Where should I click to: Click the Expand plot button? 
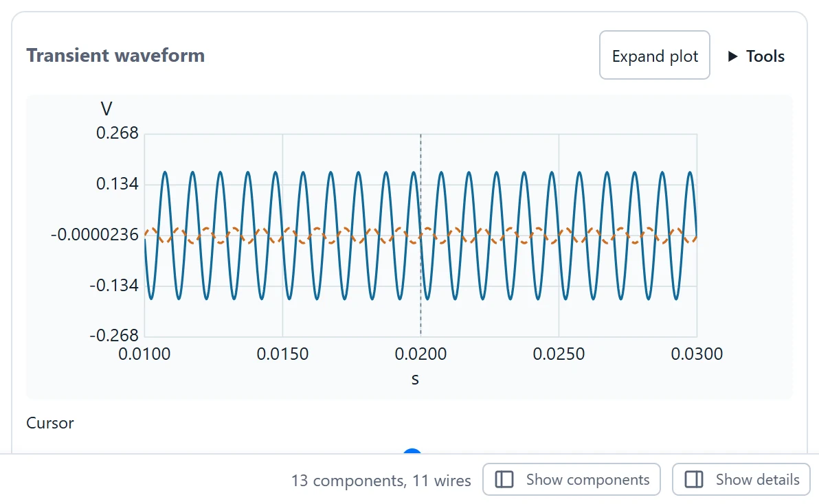655,56
